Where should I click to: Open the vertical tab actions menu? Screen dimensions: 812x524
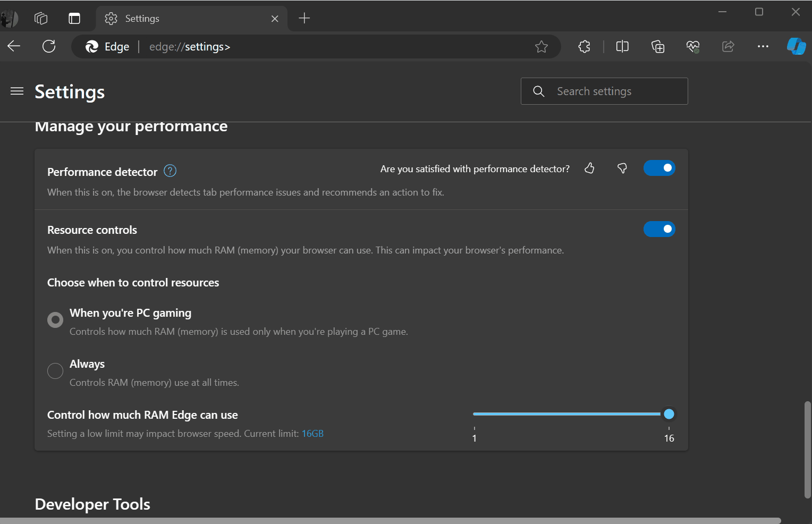tap(74, 18)
